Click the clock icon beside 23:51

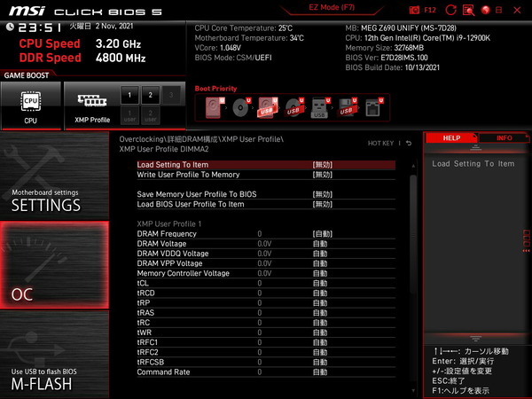(x=10, y=27)
